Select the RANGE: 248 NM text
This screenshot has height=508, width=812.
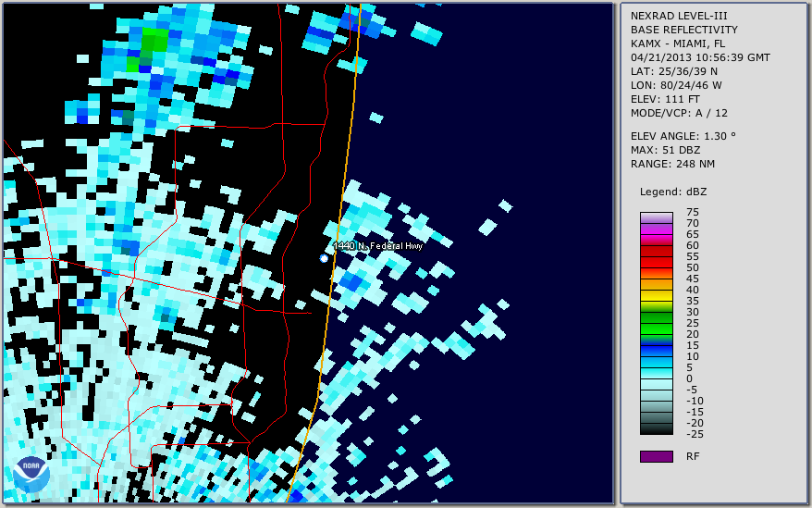(x=672, y=165)
